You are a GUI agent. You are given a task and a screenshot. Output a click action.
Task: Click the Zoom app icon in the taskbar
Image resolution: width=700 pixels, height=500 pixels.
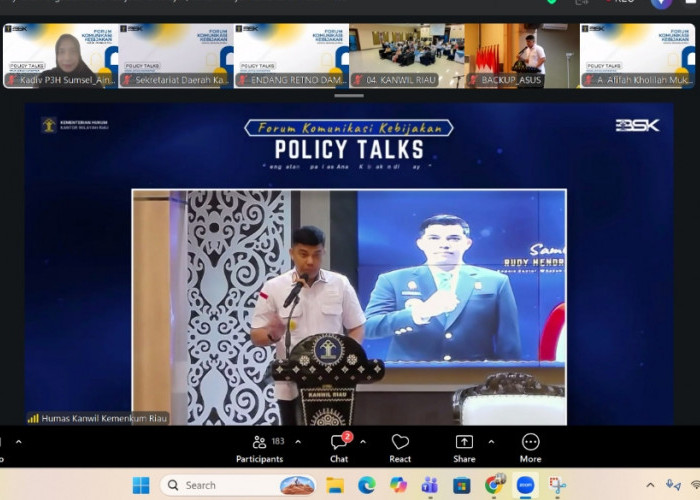(x=525, y=485)
